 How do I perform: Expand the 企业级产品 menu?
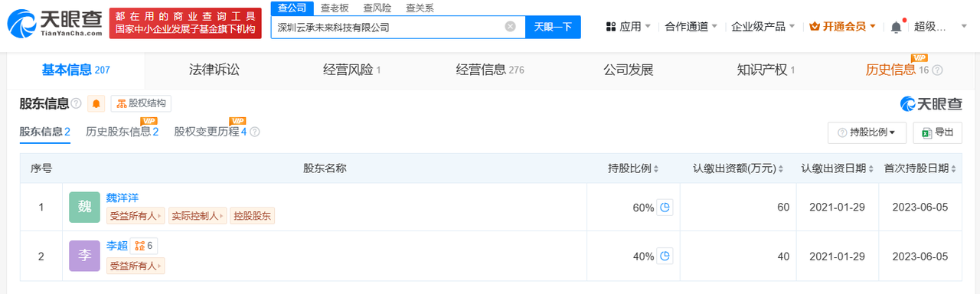[x=763, y=27]
